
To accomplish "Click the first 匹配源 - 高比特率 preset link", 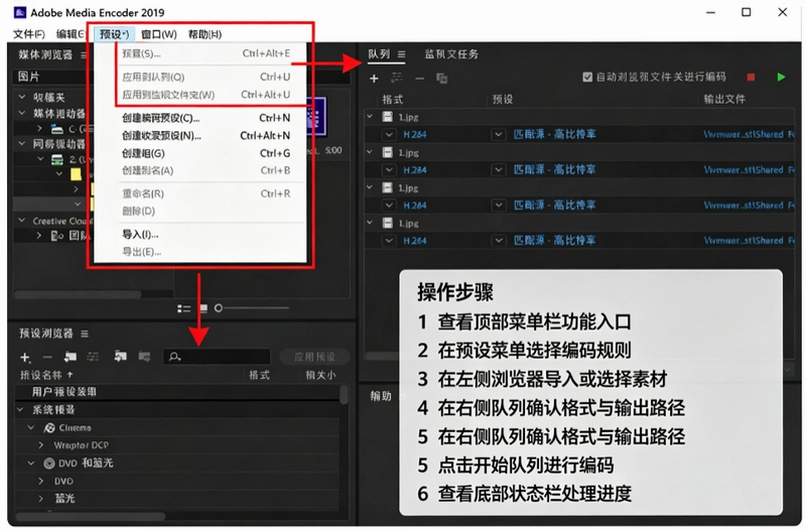I will click(x=555, y=135).
